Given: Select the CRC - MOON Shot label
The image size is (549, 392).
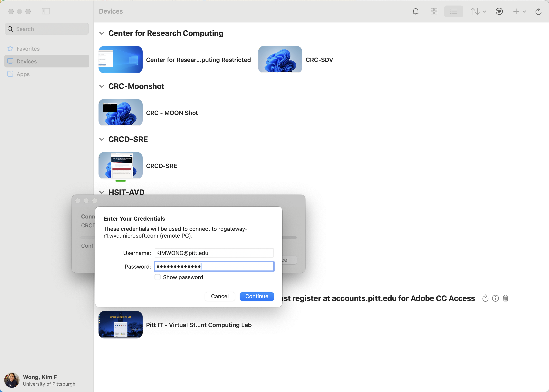Looking at the screenshot, I should (x=172, y=113).
